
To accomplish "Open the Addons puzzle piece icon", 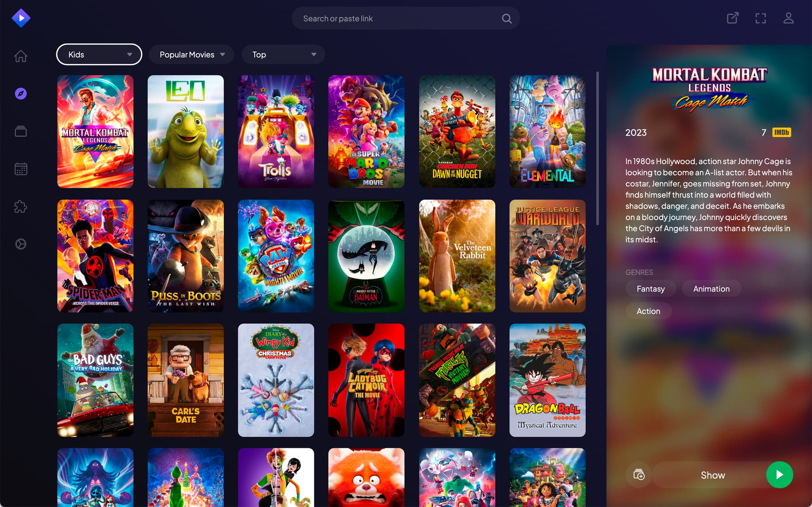I will (x=21, y=207).
